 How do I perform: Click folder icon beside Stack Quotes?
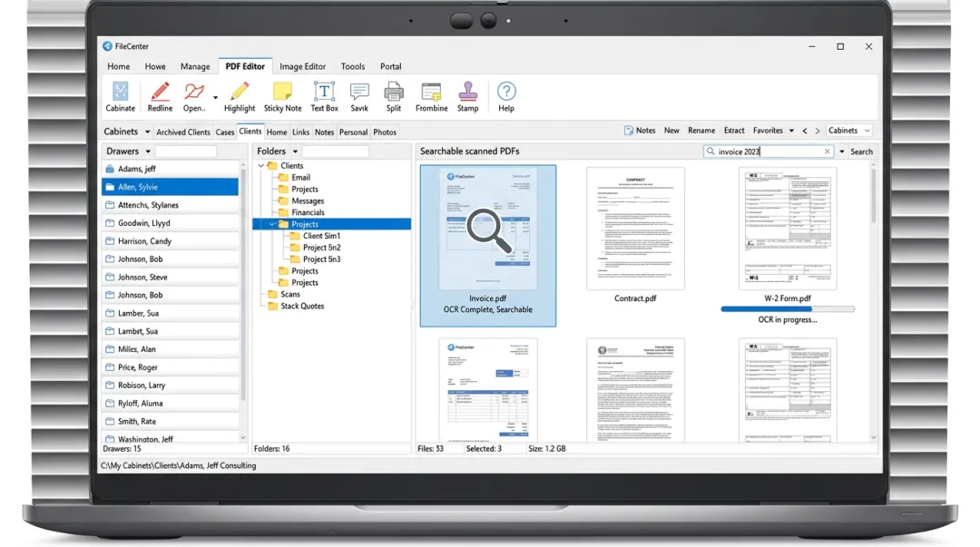(x=272, y=307)
